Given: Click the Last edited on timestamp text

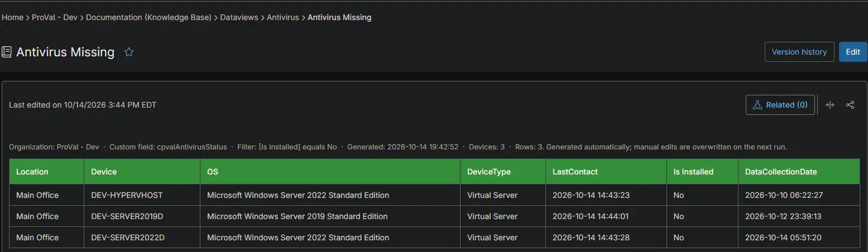Looking at the screenshot, I should pyautogui.click(x=83, y=105).
